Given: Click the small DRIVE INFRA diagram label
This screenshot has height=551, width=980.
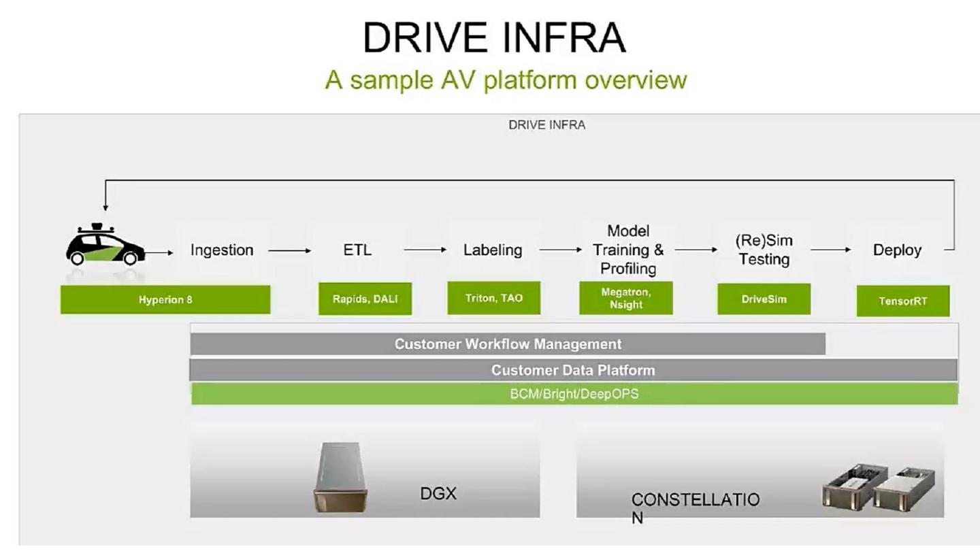Looking at the screenshot, I should click(x=547, y=125).
